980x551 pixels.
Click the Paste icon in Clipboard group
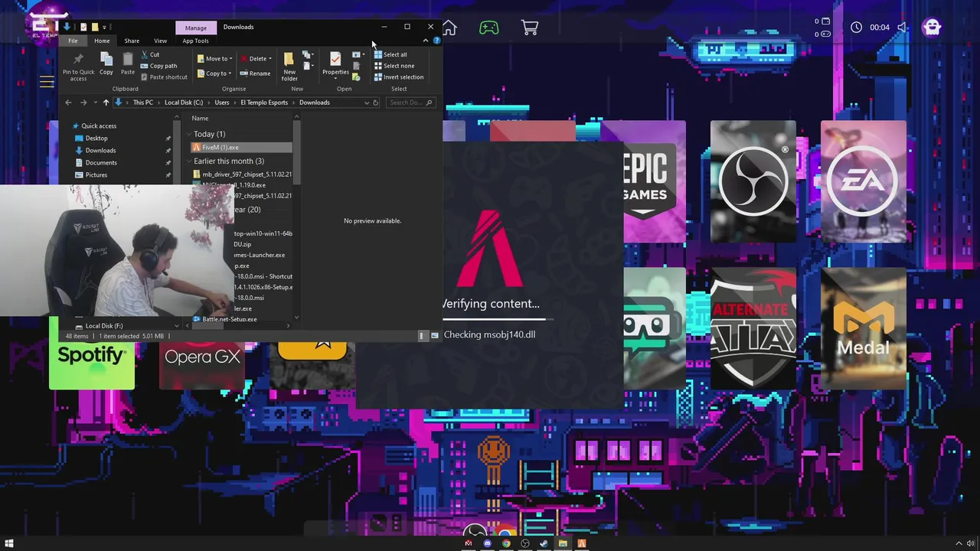(128, 64)
